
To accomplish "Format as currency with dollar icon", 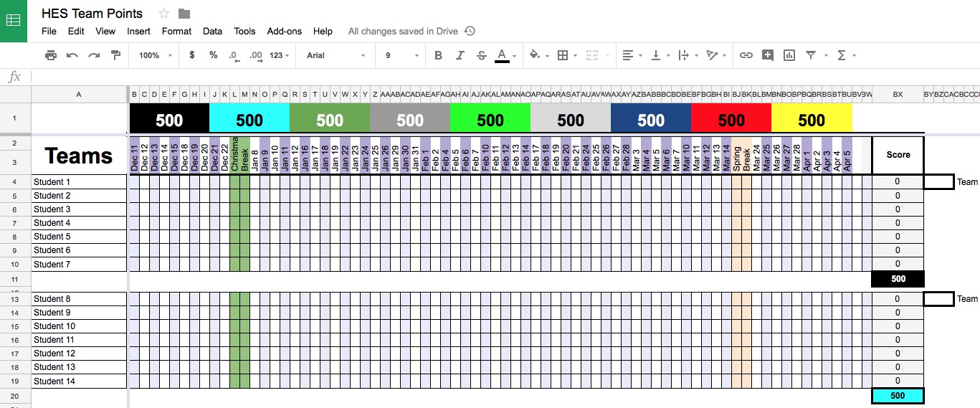I will click(191, 55).
